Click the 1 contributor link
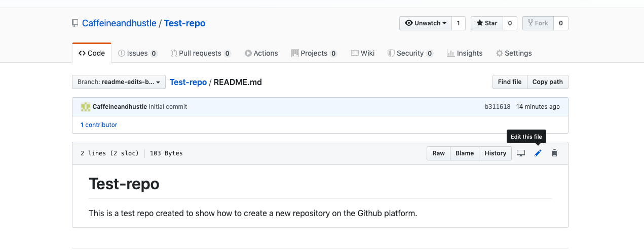644x250 pixels. pos(99,125)
